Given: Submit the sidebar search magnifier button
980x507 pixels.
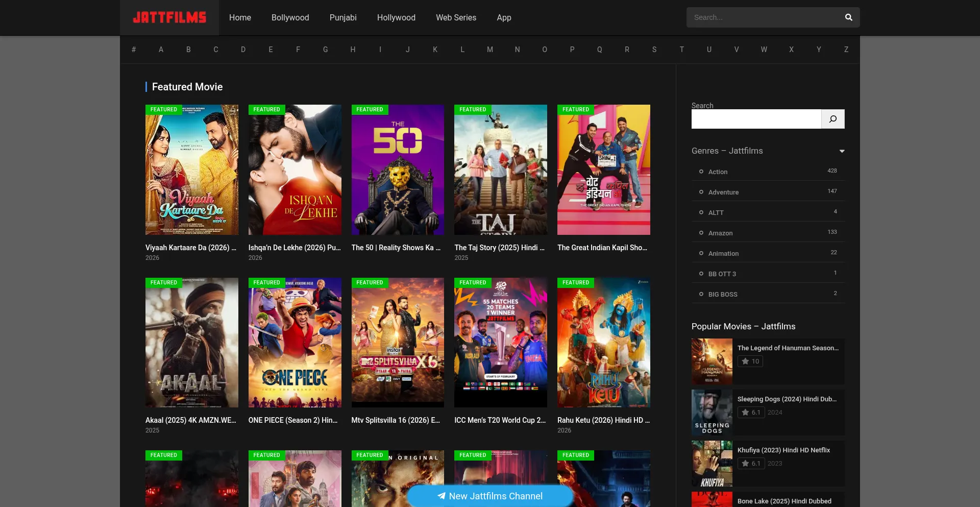Looking at the screenshot, I should click(x=833, y=119).
